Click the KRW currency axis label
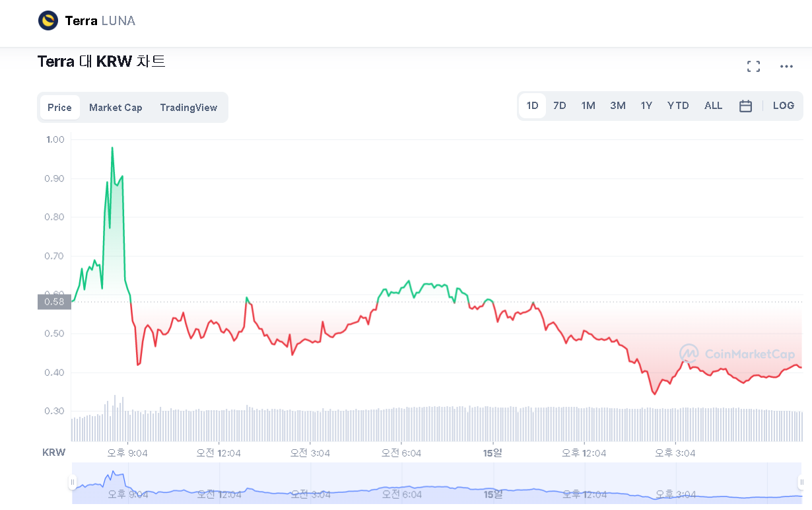This screenshot has width=812, height=510. coord(54,453)
